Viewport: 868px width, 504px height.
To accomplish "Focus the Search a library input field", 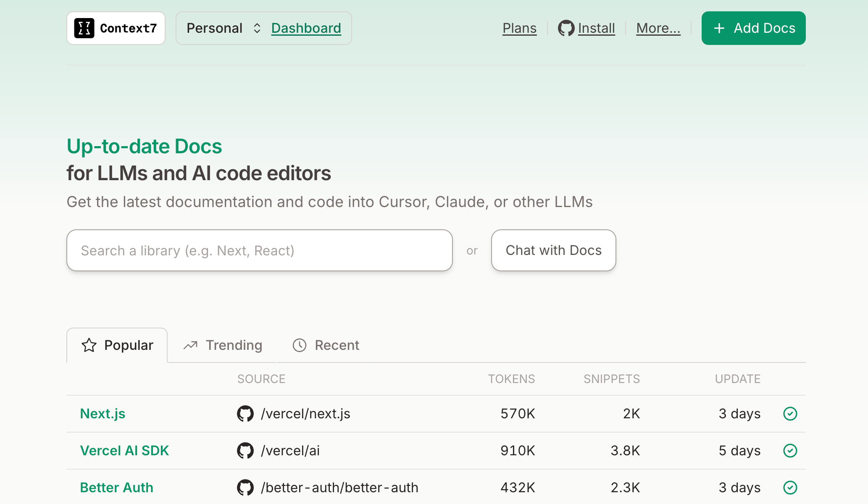I will click(259, 250).
